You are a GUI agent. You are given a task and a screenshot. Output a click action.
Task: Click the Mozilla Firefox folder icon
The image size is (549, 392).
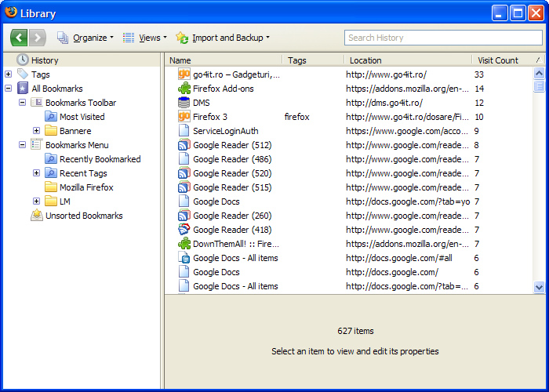[51, 187]
